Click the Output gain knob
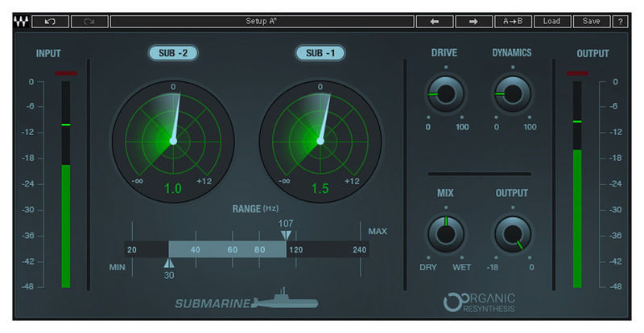This screenshot has width=644, height=333. click(x=513, y=234)
